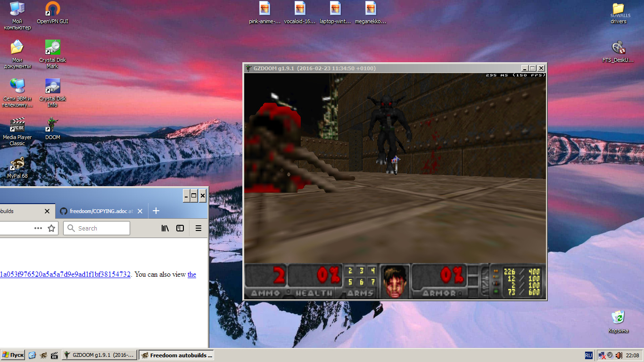This screenshot has width=644, height=362.
Task: Close the autobuilds browser tab
Action: click(x=47, y=211)
